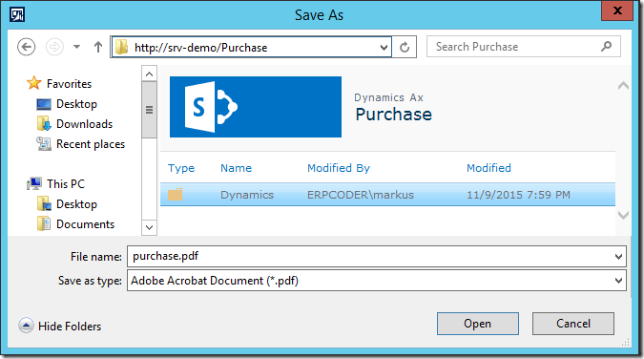This screenshot has height=359, width=644.
Task: Click the Downloads folder icon
Action: [44, 124]
